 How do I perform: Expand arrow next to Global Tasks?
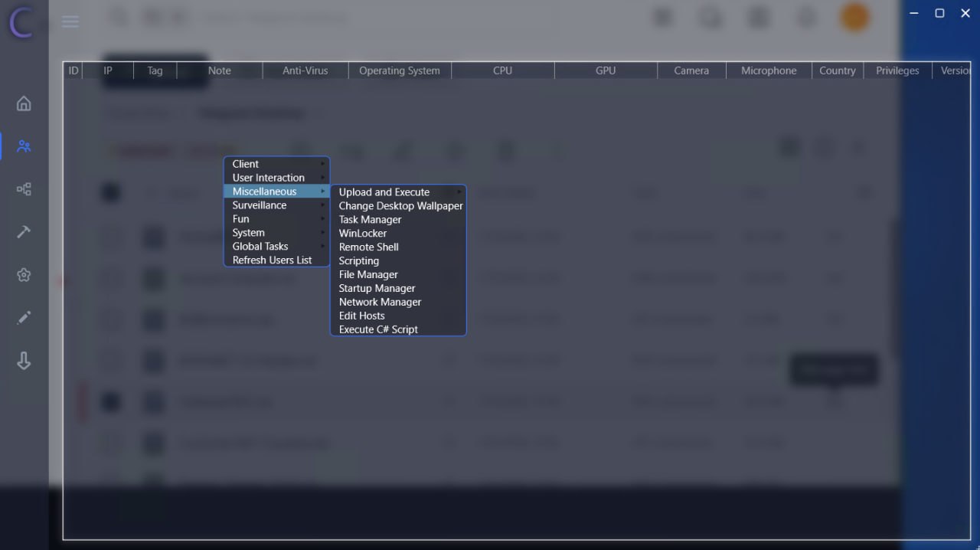323,247
